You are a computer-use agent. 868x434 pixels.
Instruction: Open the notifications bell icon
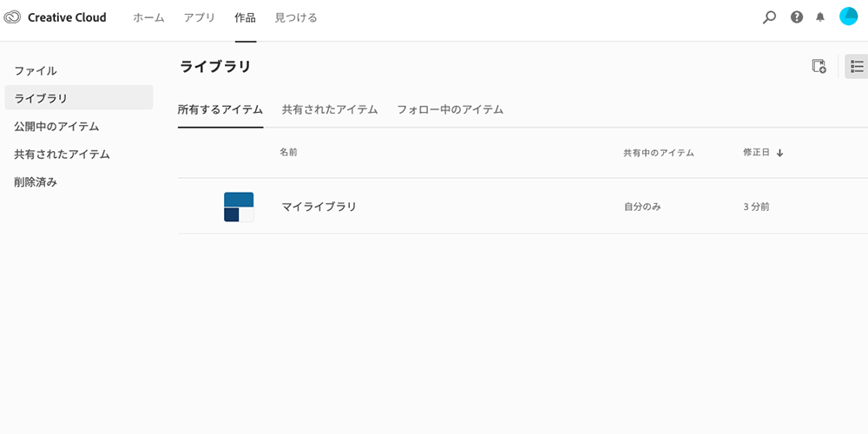pos(820,17)
